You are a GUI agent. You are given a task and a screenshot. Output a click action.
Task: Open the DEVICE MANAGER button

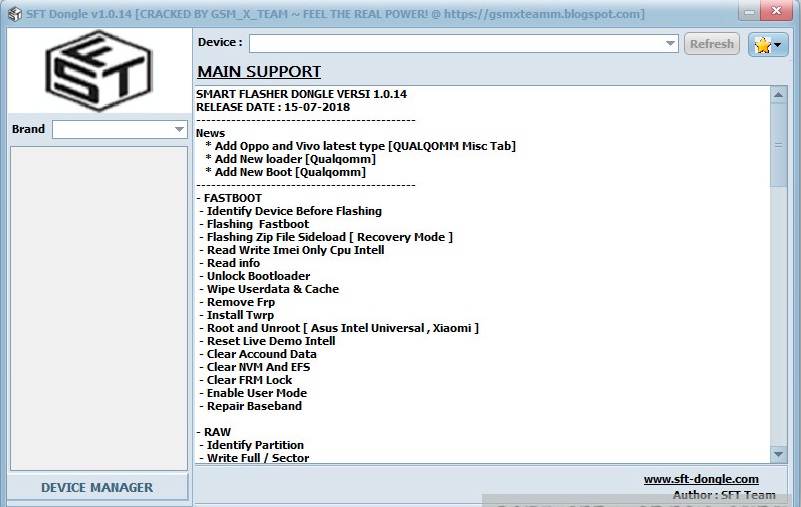[97, 488]
